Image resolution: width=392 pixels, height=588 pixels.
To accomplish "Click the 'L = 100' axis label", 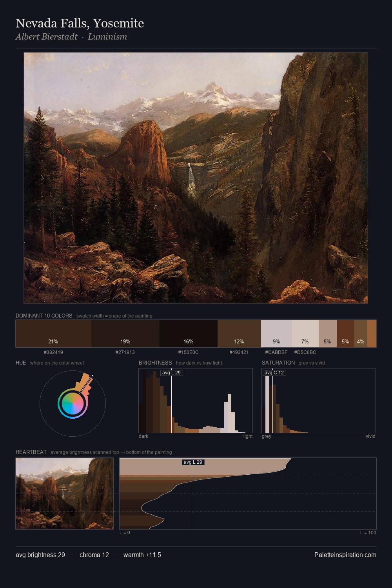I will tap(368, 533).
